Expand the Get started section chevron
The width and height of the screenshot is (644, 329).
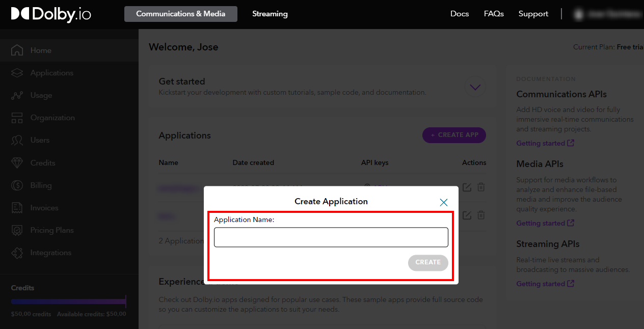pos(475,87)
